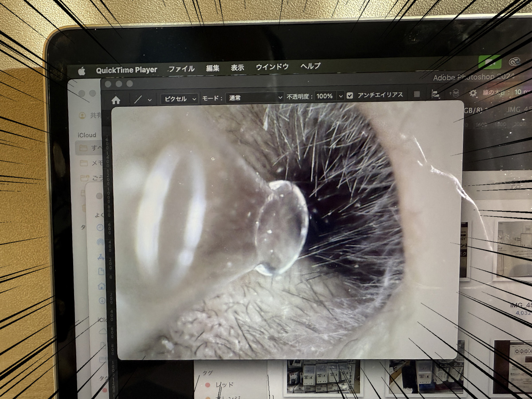Expand the モード 通常 blend dropdown
Viewport: 532px width, 399px height.
[x=254, y=98]
